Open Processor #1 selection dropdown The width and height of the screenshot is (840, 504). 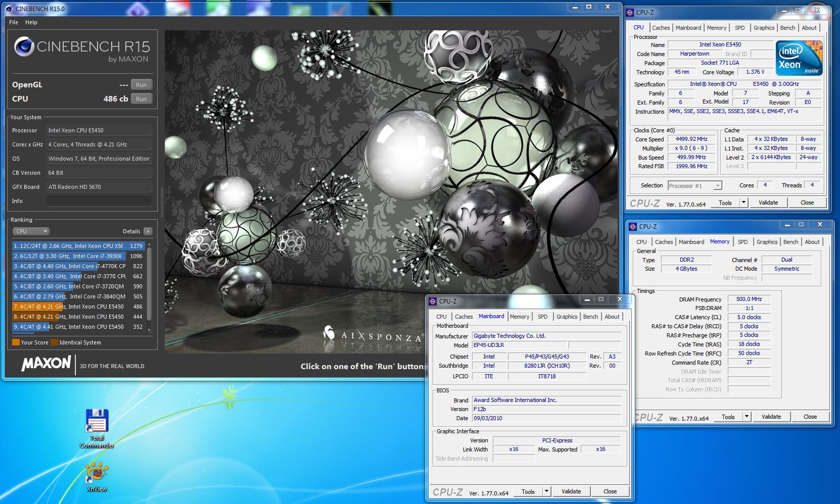coord(695,186)
